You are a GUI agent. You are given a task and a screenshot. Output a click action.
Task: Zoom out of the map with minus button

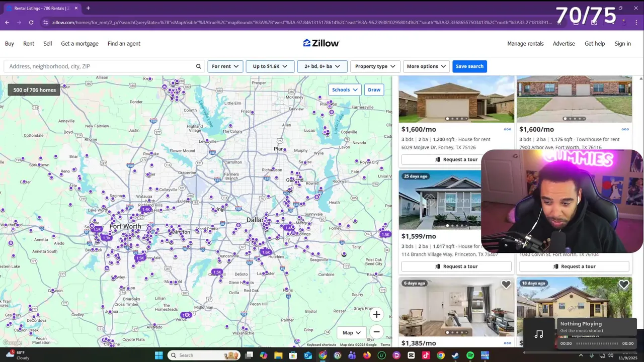(376, 332)
